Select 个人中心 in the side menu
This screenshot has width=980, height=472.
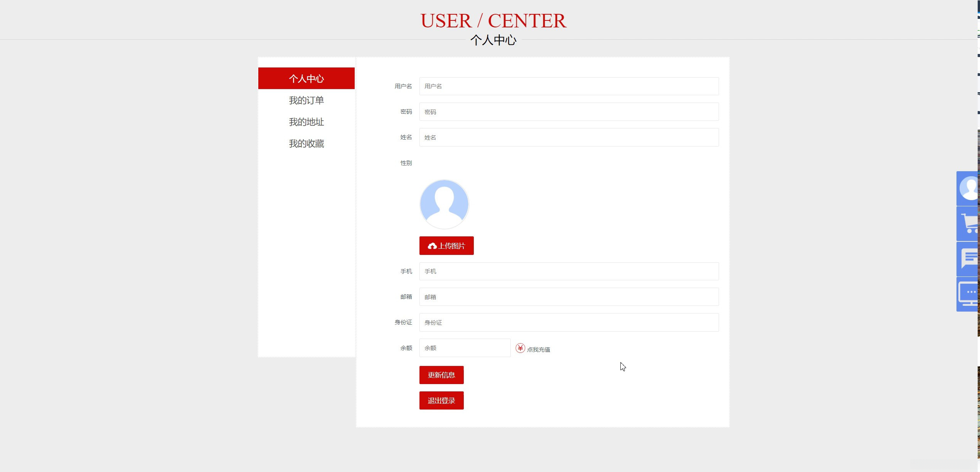[x=306, y=78]
